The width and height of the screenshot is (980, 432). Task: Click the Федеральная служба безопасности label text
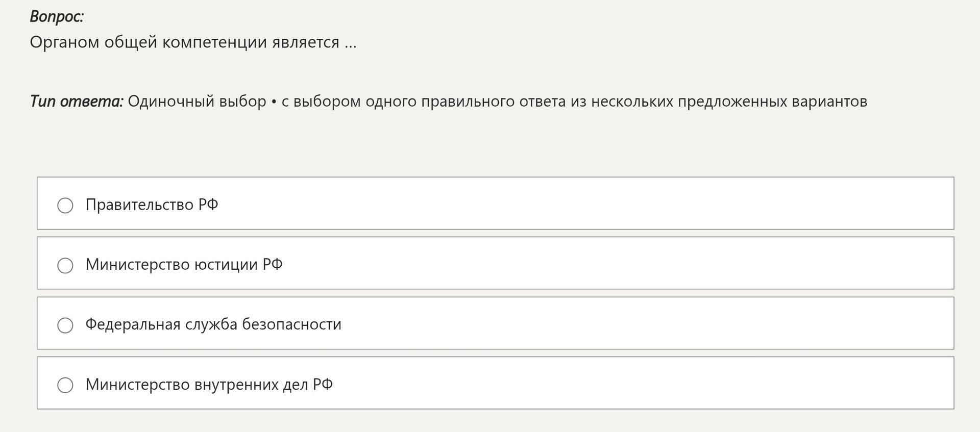coord(213,324)
